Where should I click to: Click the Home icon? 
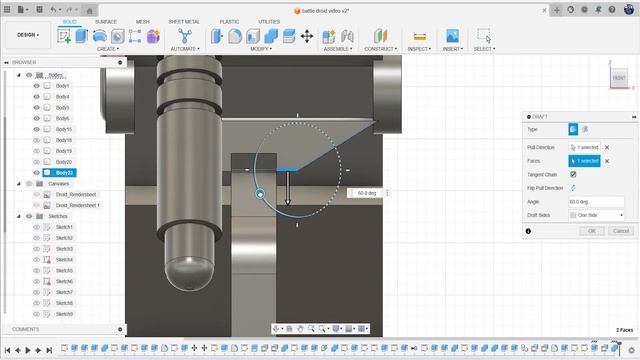(x=90, y=10)
